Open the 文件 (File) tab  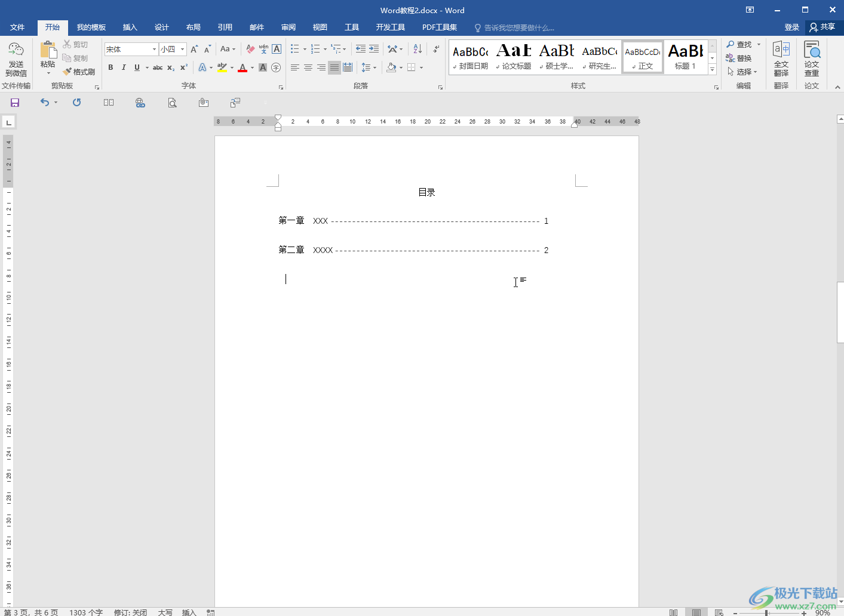click(x=17, y=27)
